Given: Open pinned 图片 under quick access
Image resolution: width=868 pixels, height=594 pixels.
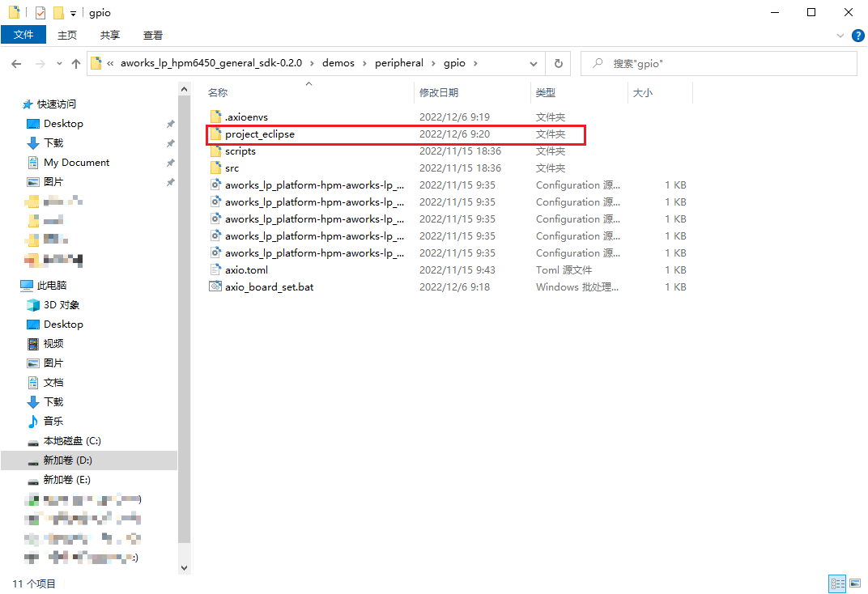Looking at the screenshot, I should point(53,181).
